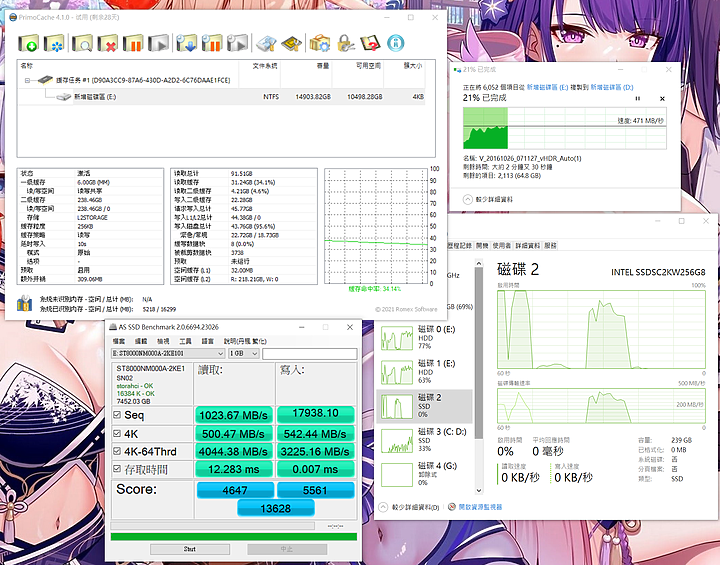Open the 1 GB test size dropdown
The height and width of the screenshot is (565, 720).
coord(244,353)
